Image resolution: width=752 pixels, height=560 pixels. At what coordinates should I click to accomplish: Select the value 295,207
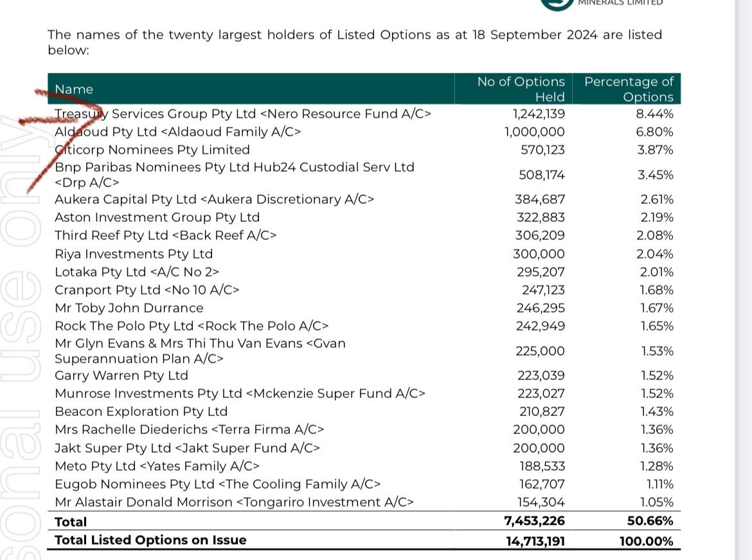pyautogui.click(x=541, y=272)
